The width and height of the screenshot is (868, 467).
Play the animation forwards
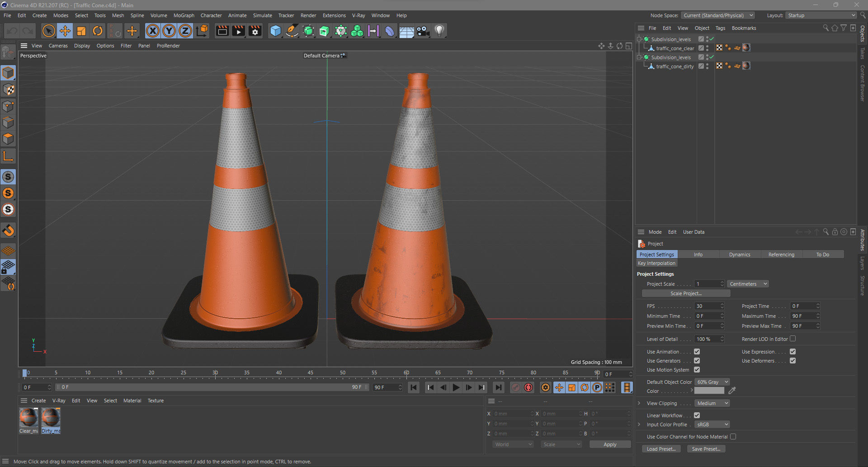click(456, 387)
